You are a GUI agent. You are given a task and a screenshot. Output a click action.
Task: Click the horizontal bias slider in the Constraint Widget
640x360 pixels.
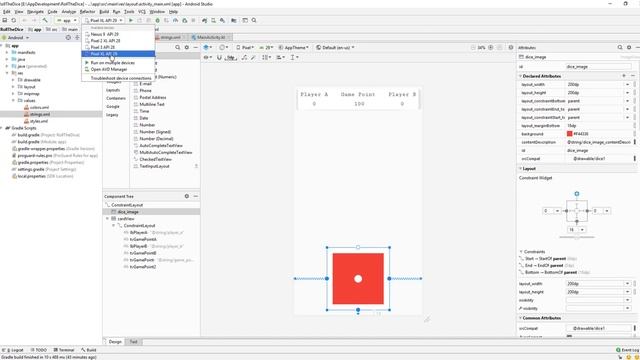(x=577, y=237)
